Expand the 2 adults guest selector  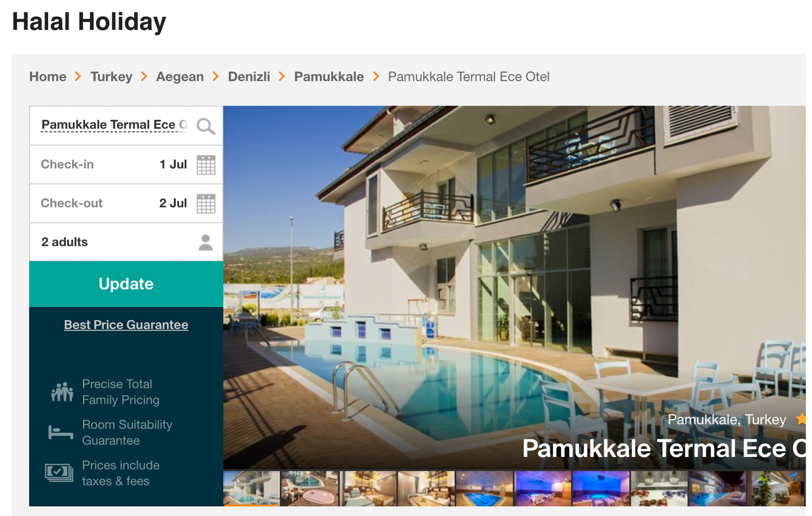126,242
